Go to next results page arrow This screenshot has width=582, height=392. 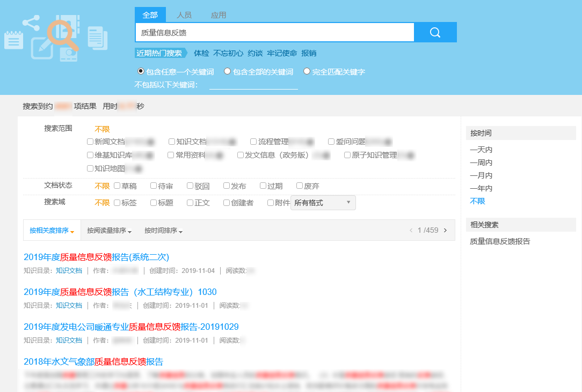coord(446,230)
